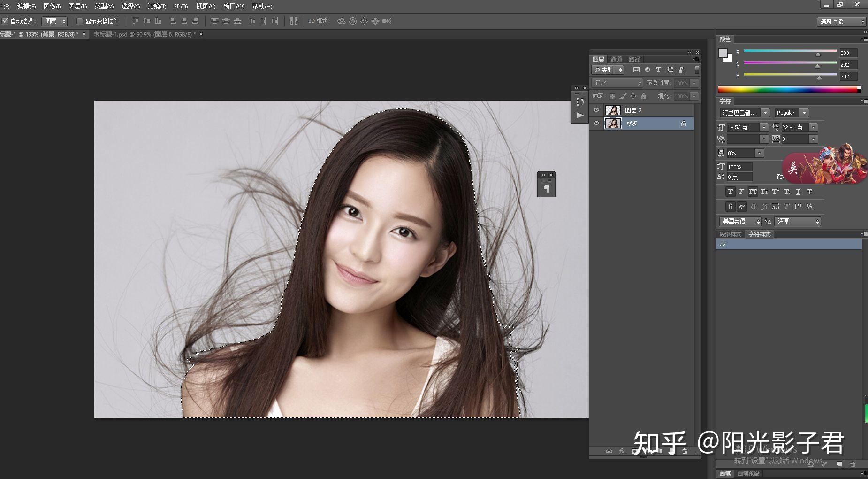Click the foreground color swatch
868x479 pixels.
click(723, 53)
